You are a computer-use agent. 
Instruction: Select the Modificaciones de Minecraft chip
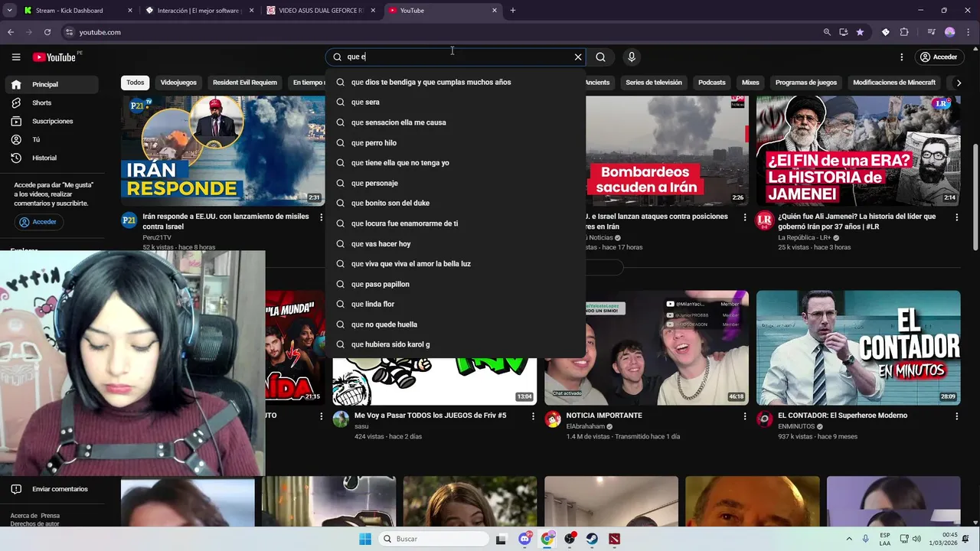(894, 83)
